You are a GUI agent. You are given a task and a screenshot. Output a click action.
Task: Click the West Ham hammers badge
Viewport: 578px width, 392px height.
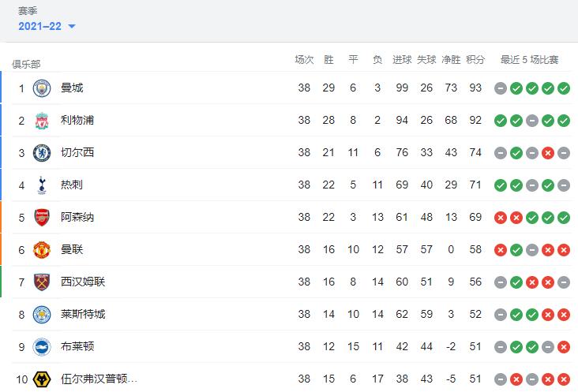point(42,282)
